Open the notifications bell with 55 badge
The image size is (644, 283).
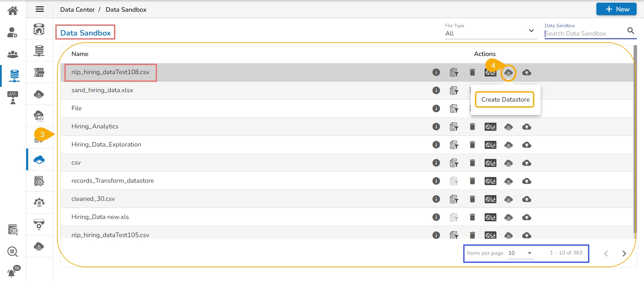tap(12, 272)
